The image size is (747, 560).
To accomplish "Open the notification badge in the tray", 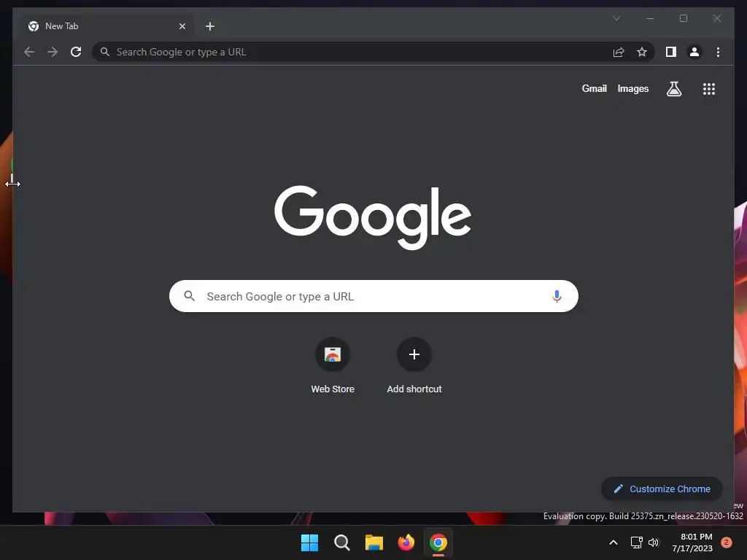I will point(726,542).
